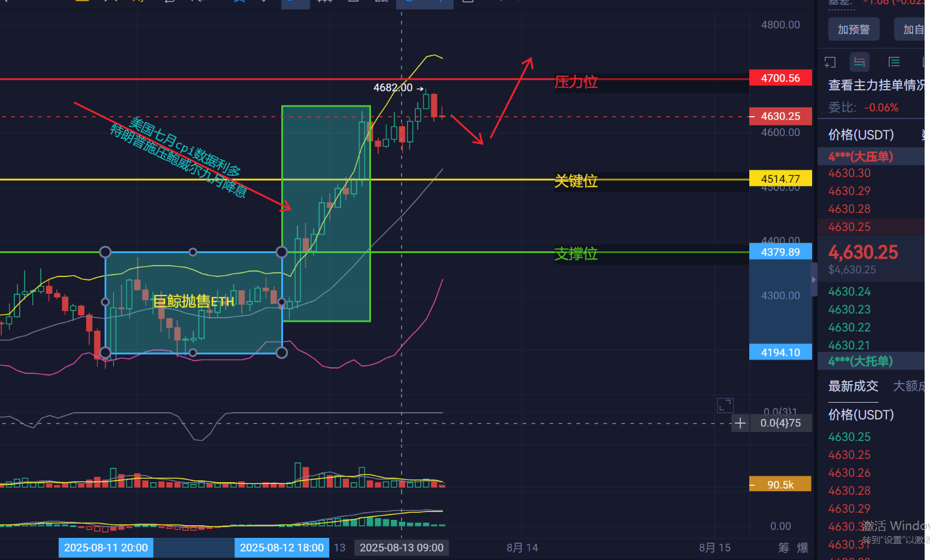Switch to the 最新成交 recent trades tab
This screenshot has width=930, height=560.
[853, 386]
